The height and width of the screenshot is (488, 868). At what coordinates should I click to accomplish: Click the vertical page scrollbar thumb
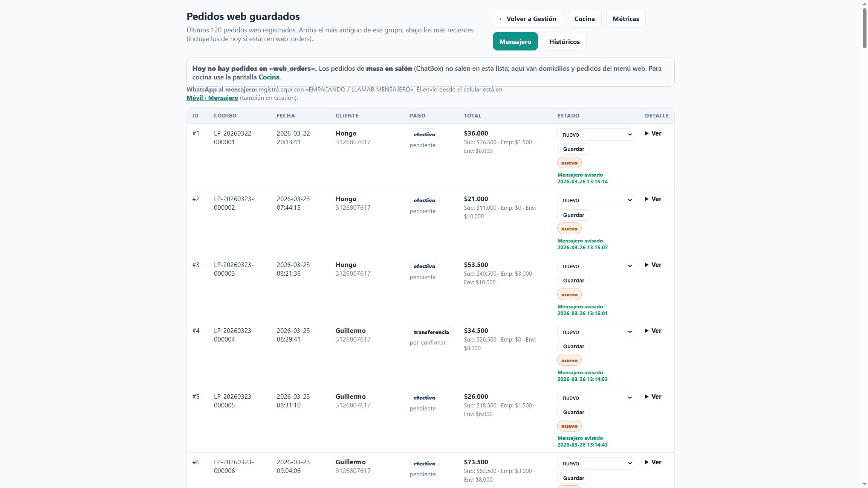tap(865, 28)
